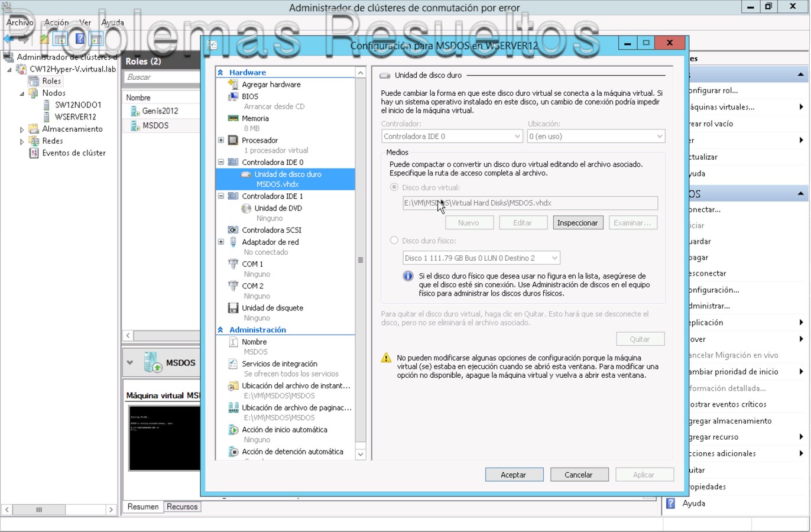Click down arrow of settings list scrollbar
The width and height of the screenshot is (811, 532).
(x=361, y=454)
